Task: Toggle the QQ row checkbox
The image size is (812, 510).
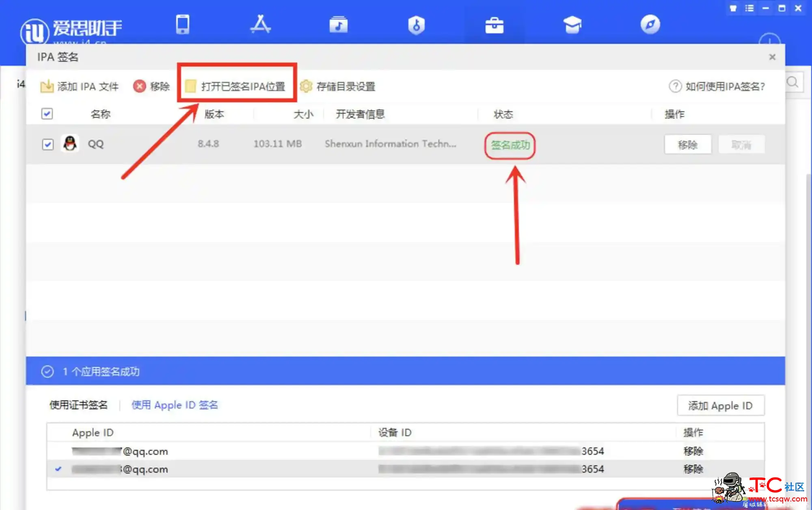Action: 48,145
